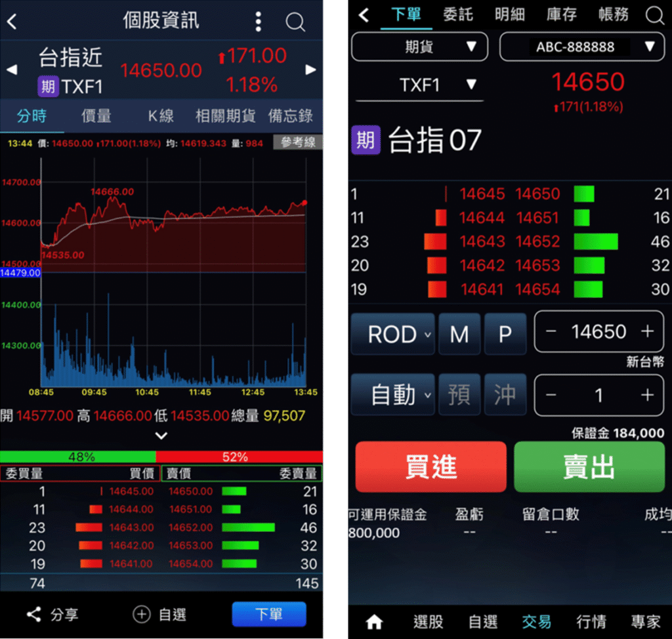672x639 pixels.
Task: Tap search icon on order screen
Action: pos(654,15)
